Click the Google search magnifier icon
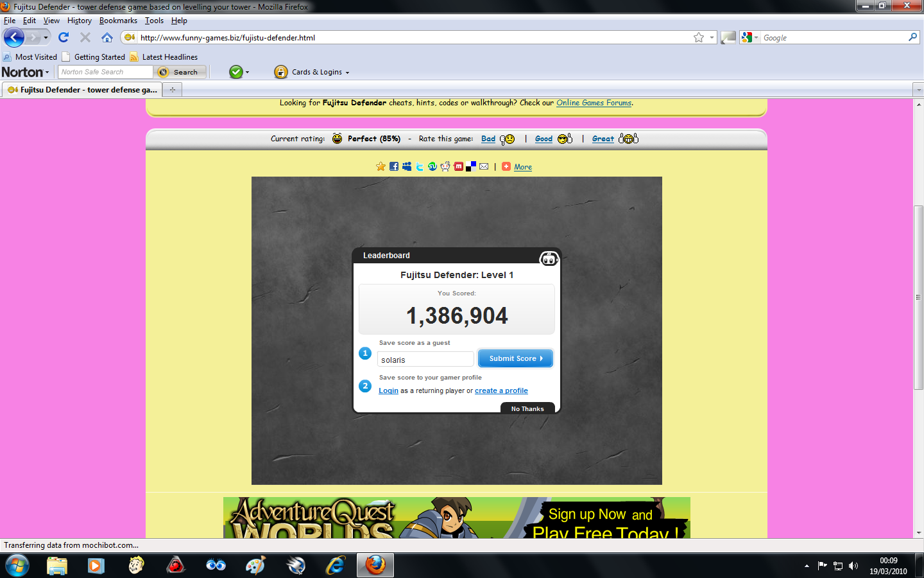Screen dimensions: 924x578 (912, 37)
